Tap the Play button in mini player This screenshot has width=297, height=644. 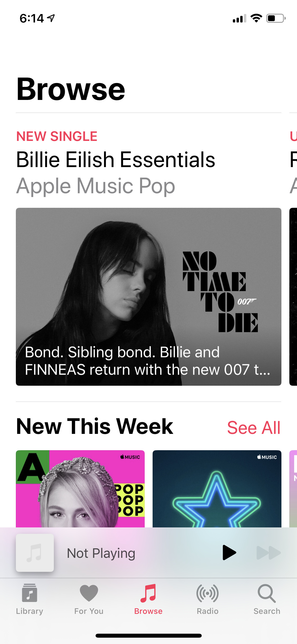point(229,553)
